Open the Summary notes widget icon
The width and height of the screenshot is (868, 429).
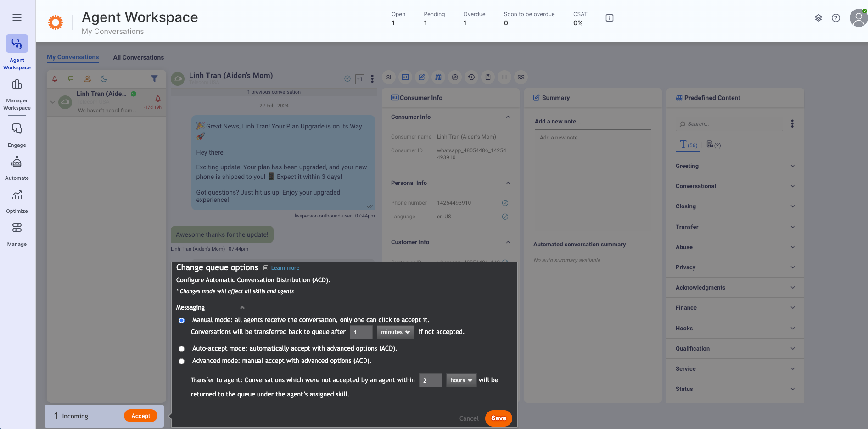click(x=421, y=77)
